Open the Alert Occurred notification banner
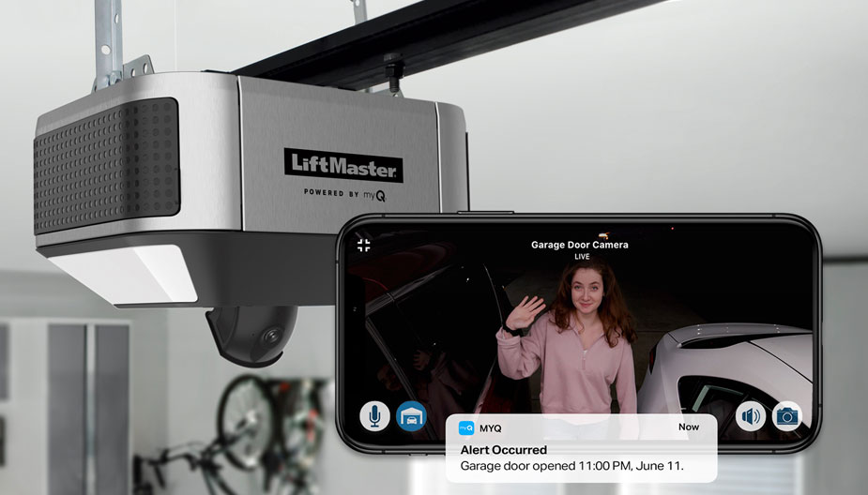The height and width of the screenshot is (495, 868). 581,449
